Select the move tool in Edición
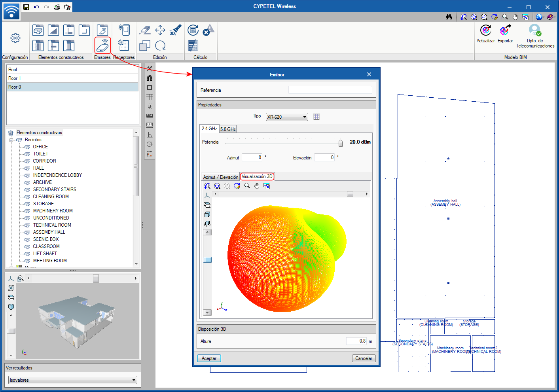This screenshot has height=392, width=559. [160, 30]
